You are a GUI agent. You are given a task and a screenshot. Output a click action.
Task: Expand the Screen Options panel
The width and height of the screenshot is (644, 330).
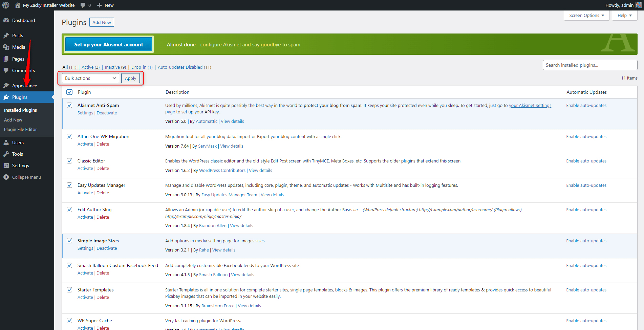point(586,16)
